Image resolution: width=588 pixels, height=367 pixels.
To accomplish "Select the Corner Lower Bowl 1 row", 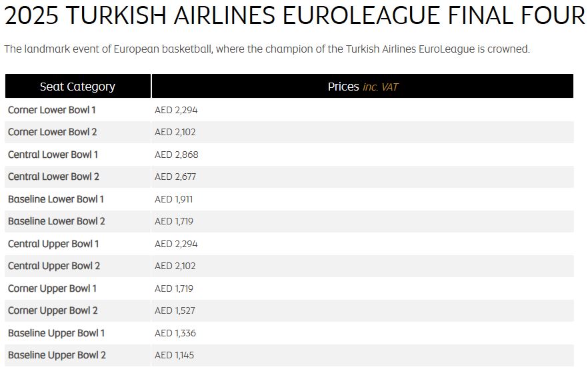I will [52, 110].
